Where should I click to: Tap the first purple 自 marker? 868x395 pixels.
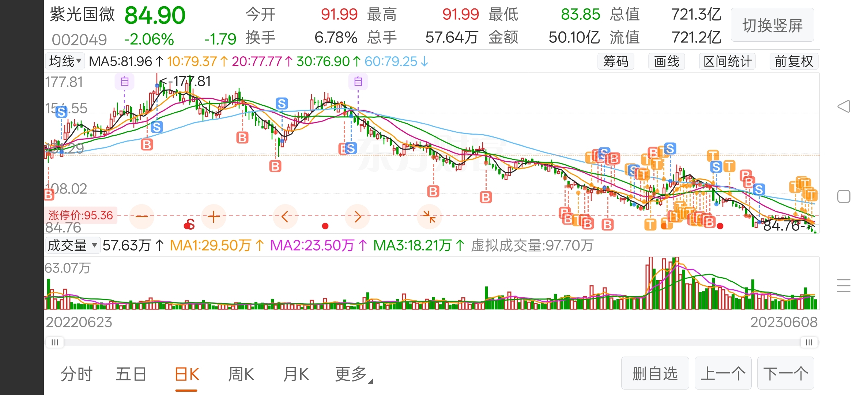pyautogui.click(x=125, y=81)
